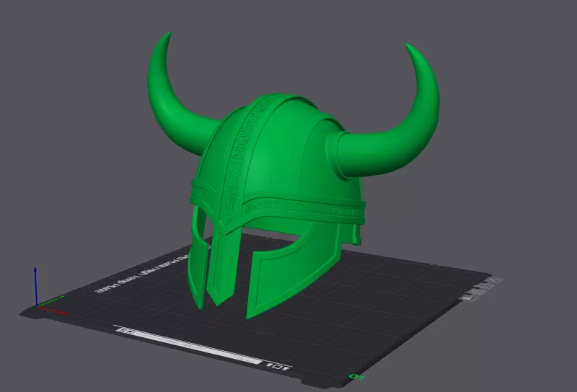Image resolution: width=577 pixels, height=392 pixels.
Task: Click the green plate number 01 label
Action: tap(355, 376)
